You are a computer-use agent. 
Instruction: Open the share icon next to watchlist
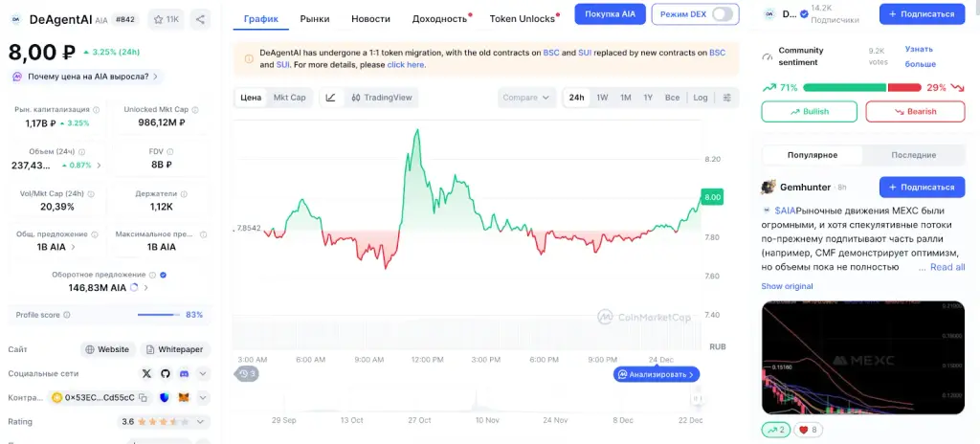(x=200, y=19)
